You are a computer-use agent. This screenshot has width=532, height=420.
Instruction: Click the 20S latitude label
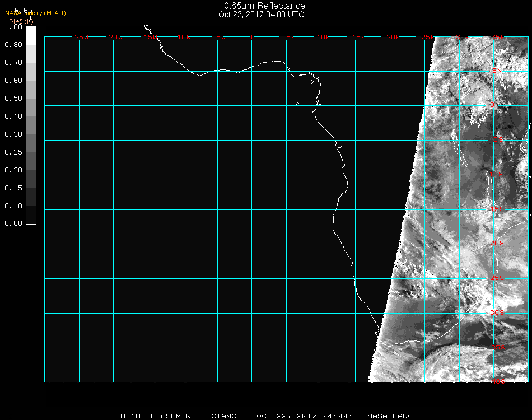click(497, 244)
